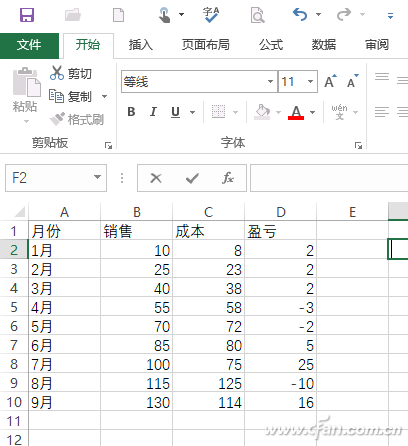Click the Open folder icon
The height and width of the screenshot is (446, 408).
pos(73,15)
